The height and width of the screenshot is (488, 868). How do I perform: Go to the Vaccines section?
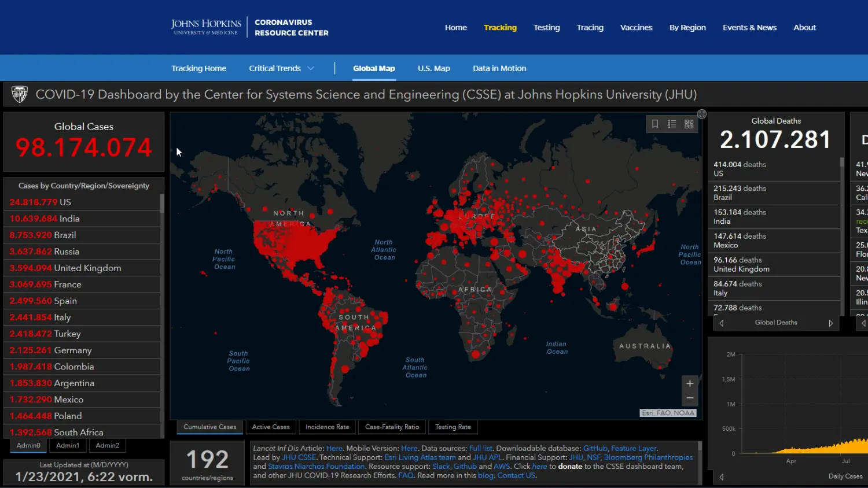637,27
